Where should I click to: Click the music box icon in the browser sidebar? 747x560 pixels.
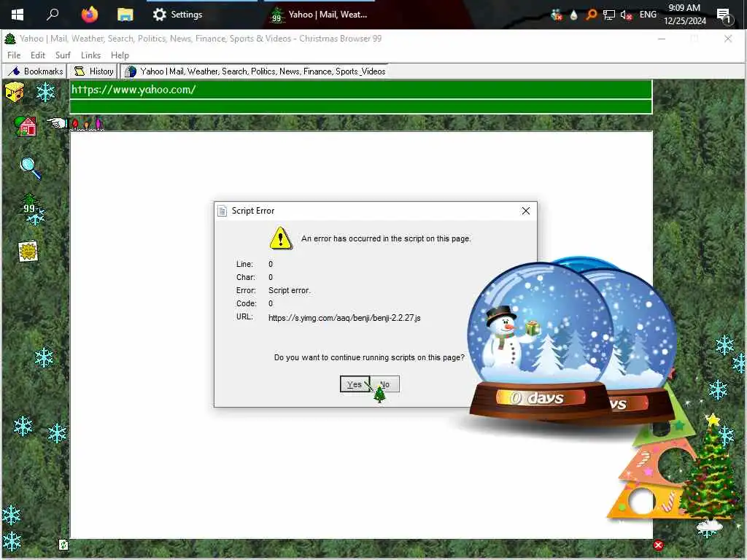15,91
